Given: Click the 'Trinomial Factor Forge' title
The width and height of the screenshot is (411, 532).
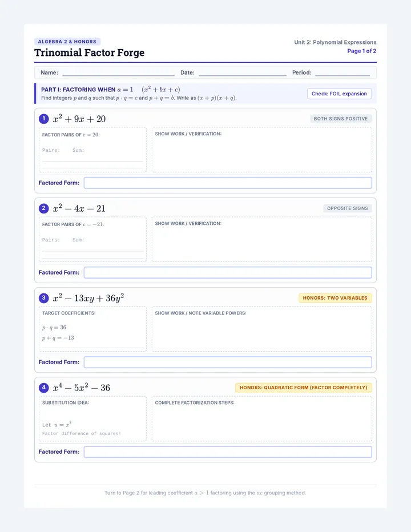Looking at the screenshot, I should (x=89, y=53).
